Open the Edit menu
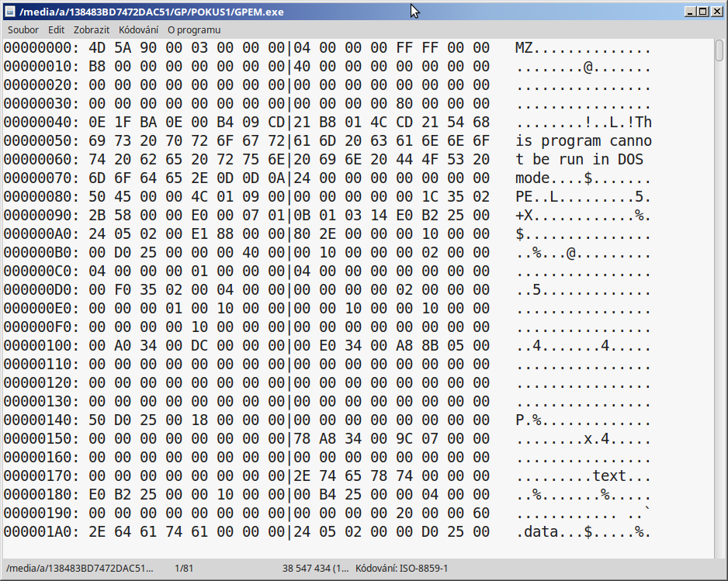The image size is (728, 581). tap(56, 29)
